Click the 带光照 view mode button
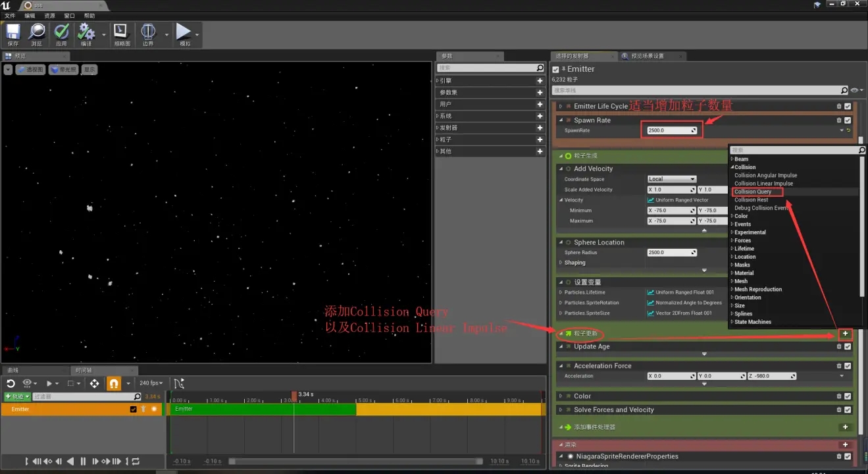868x474 pixels. click(64, 69)
